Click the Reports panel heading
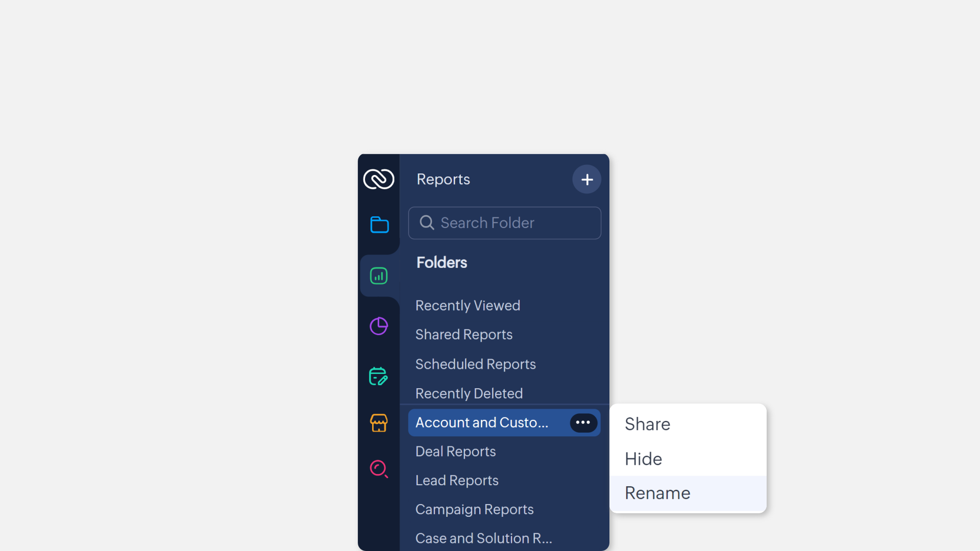Image resolution: width=980 pixels, height=551 pixels. tap(443, 179)
